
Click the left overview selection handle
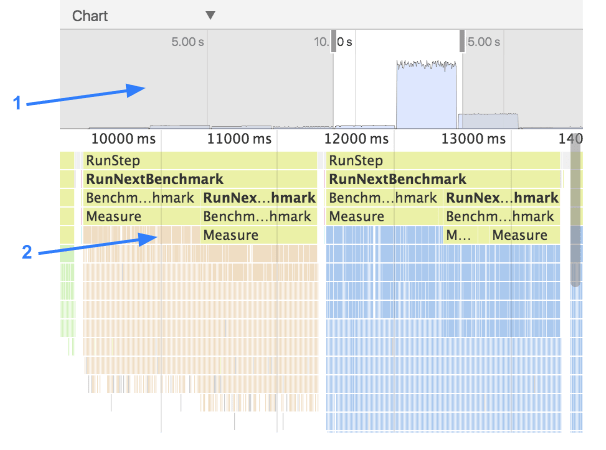pos(334,41)
